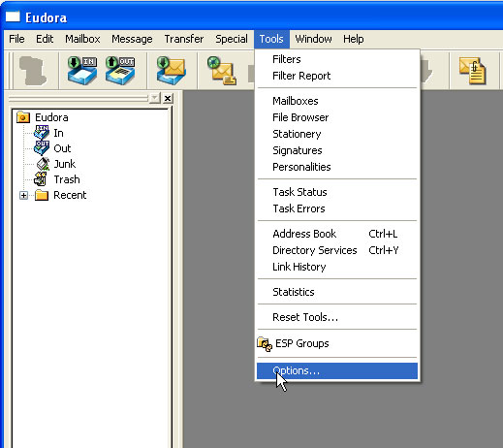Open the Window menu
The height and width of the screenshot is (448, 503).
pos(313,39)
